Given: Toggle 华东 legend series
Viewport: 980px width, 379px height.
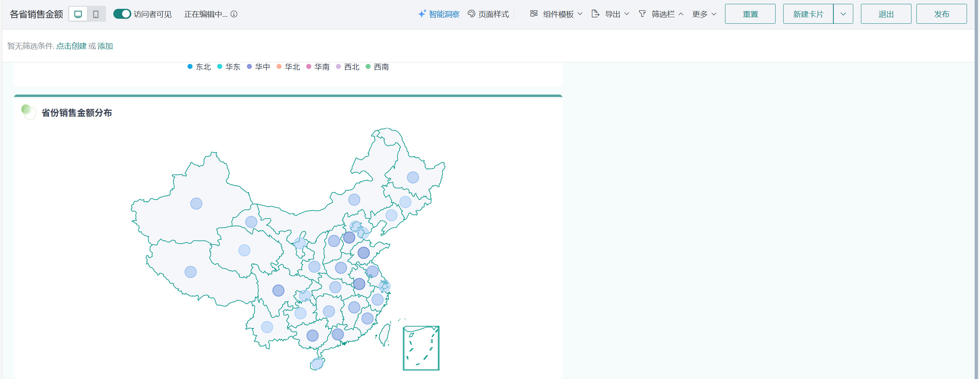Looking at the screenshot, I should click(229, 67).
